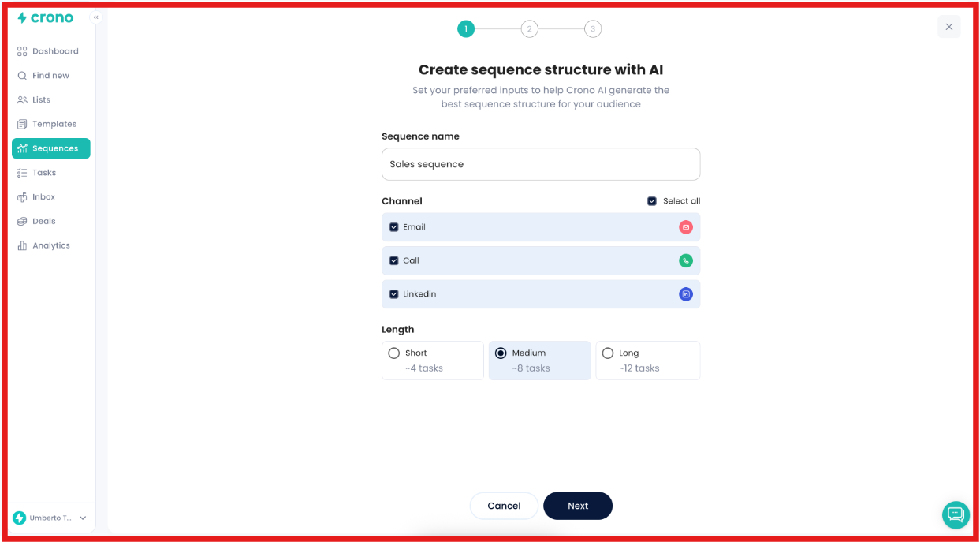The image size is (980, 542).
Task: Click the LinkedIn channel icon
Action: pyautogui.click(x=685, y=293)
